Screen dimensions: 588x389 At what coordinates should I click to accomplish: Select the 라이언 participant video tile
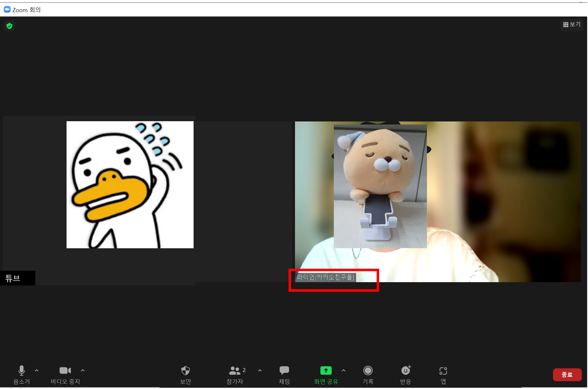click(438, 202)
